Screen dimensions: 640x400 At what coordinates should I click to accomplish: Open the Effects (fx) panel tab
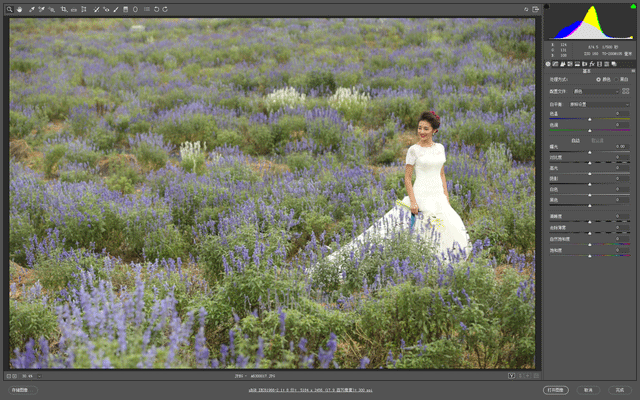[x=592, y=64]
